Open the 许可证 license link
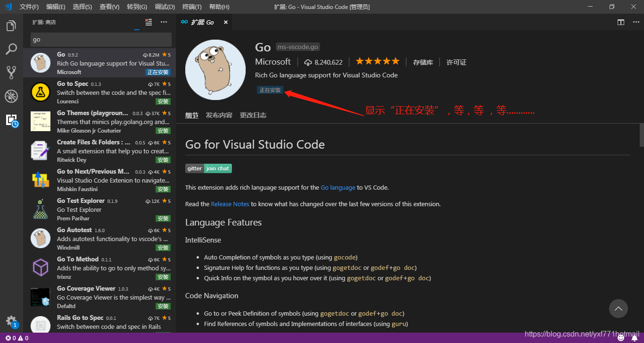Image resolution: width=644 pixels, height=343 pixels. (x=456, y=62)
